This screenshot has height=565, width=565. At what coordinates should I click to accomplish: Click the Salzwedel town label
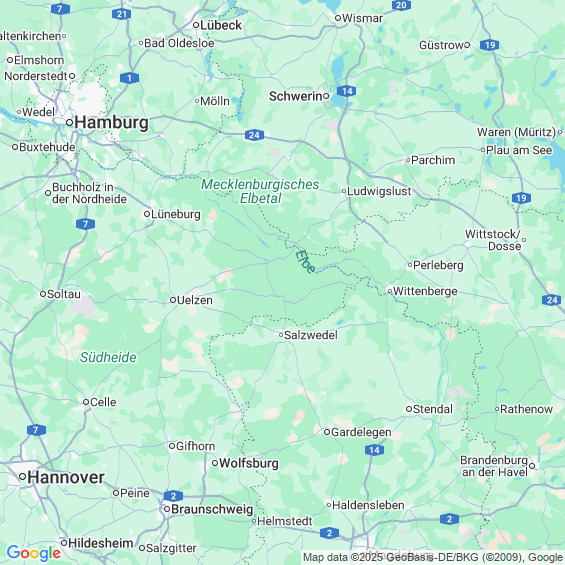(311, 335)
